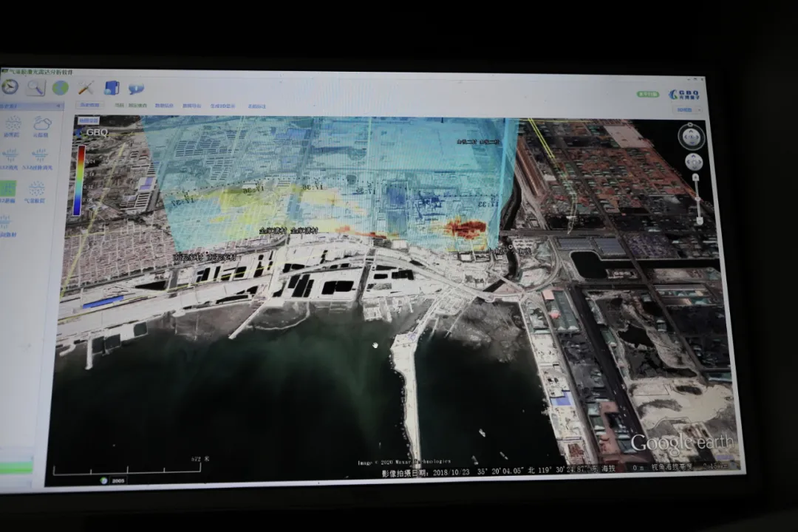Open the view mode dropdown under logo
Image resolution: width=798 pixels, height=532 pixels.
click(x=689, y=110)
